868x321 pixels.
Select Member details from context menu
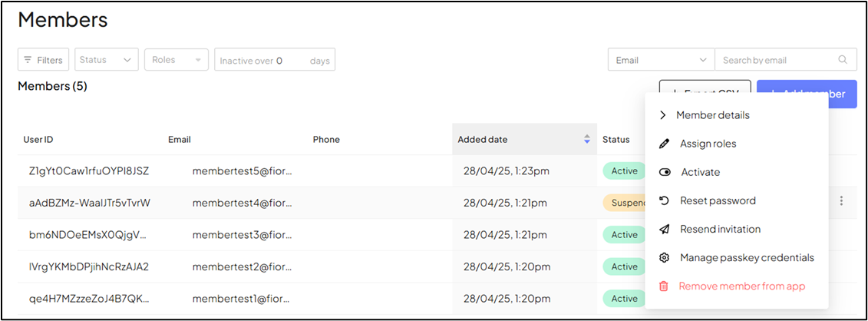[x=712, y=115]
